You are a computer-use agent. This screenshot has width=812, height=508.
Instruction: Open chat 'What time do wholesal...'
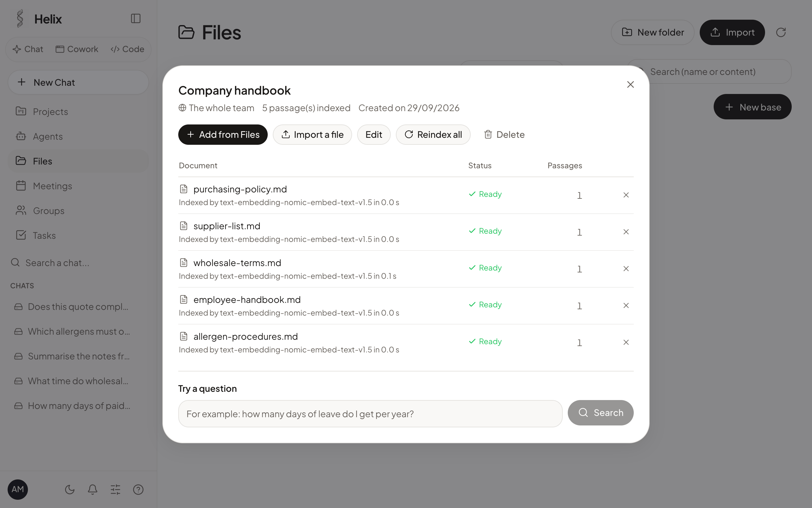(x=78, y=381)
